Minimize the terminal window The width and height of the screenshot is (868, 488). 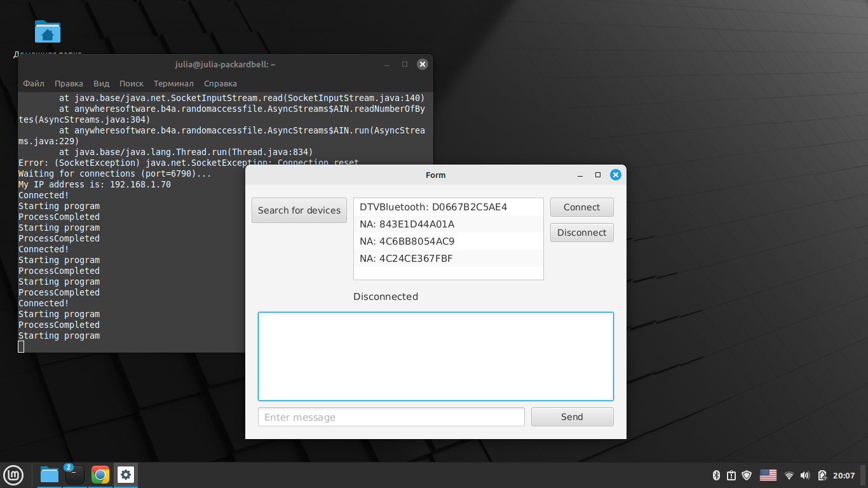point(387,64)
